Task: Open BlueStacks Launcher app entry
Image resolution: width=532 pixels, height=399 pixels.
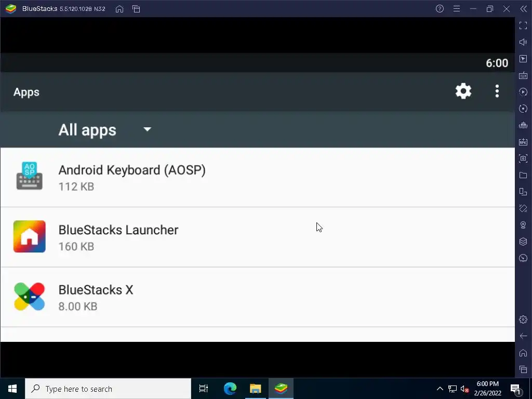Action: tap(258, 237)
